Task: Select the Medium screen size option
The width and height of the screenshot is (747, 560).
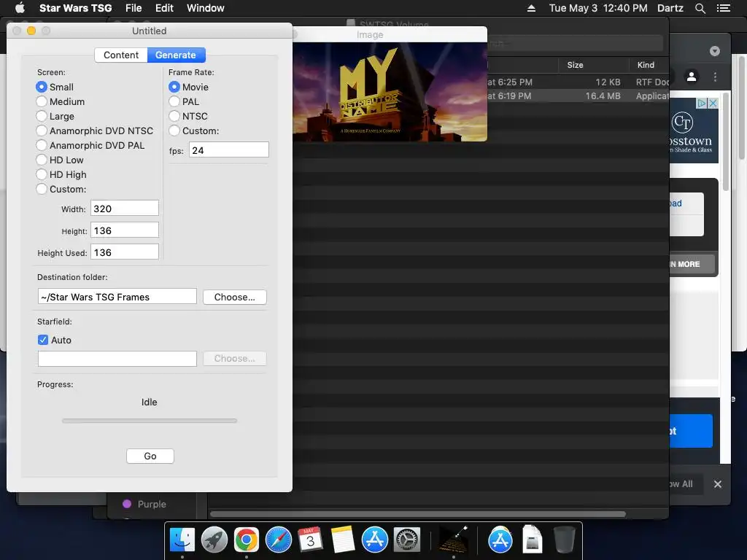Action: point(42,101)
